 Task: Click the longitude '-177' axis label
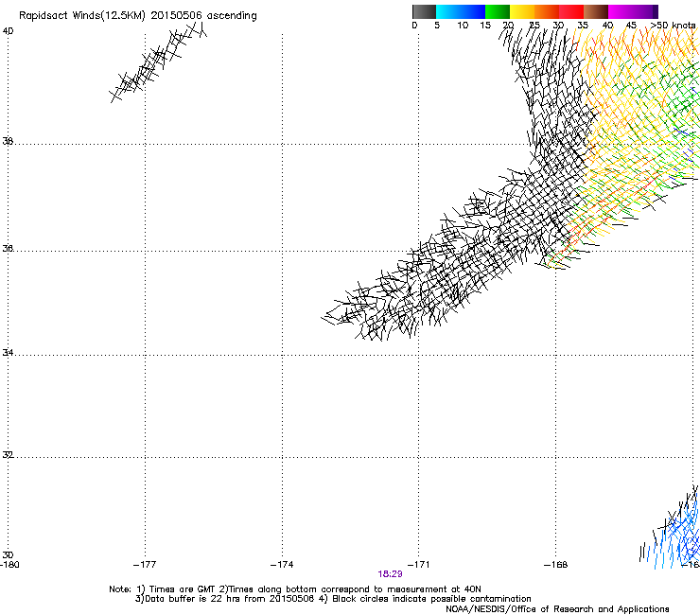[x=145, y=565]
